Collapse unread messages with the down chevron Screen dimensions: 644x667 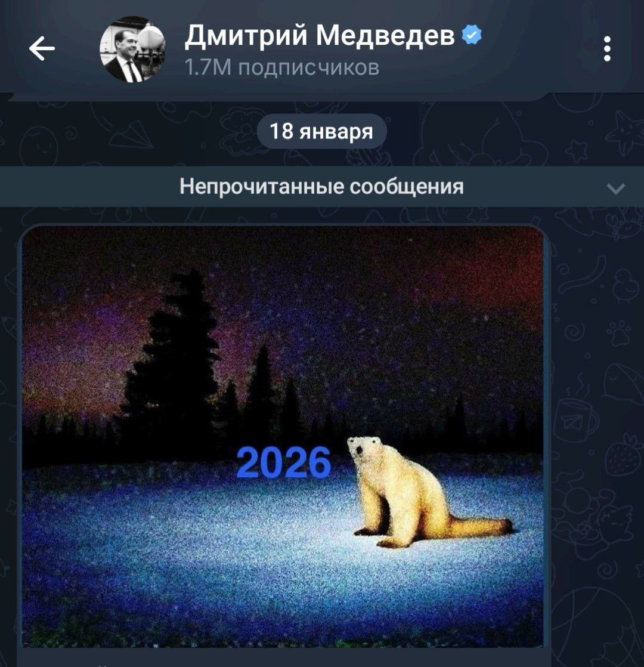[x=616, y=188]
